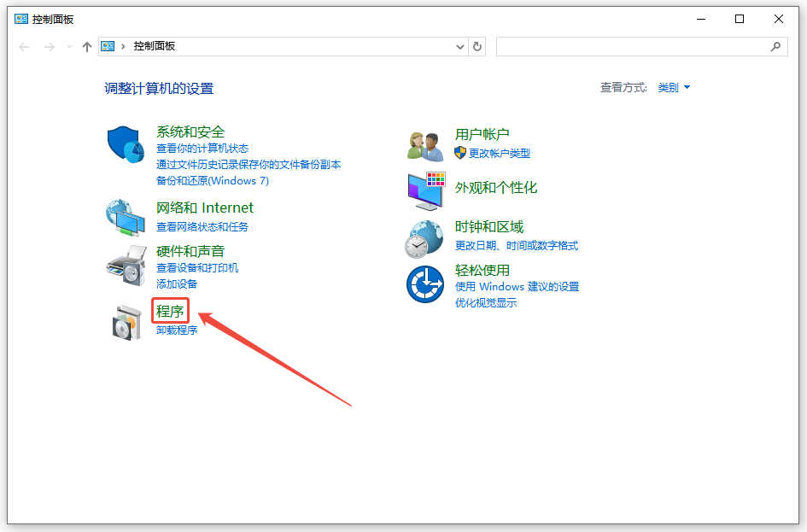Click 添加设备 link
This screenshot has height=532, width=807.
click(177, 284)
